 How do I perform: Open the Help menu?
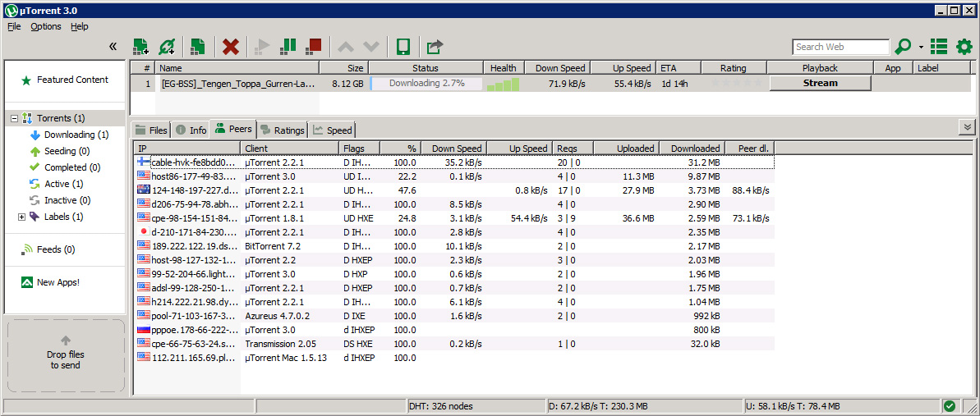pyautogui.click(x=80, y=26)
